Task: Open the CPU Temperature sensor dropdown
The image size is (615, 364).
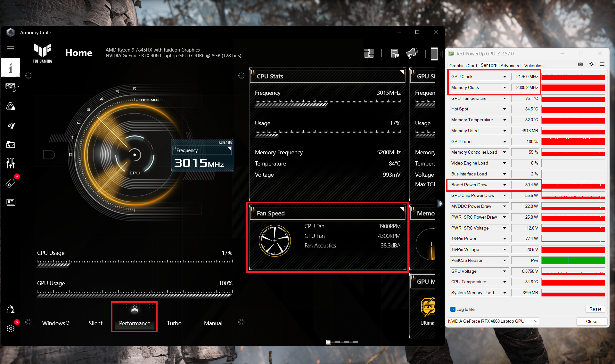Action: coord(504,282)
